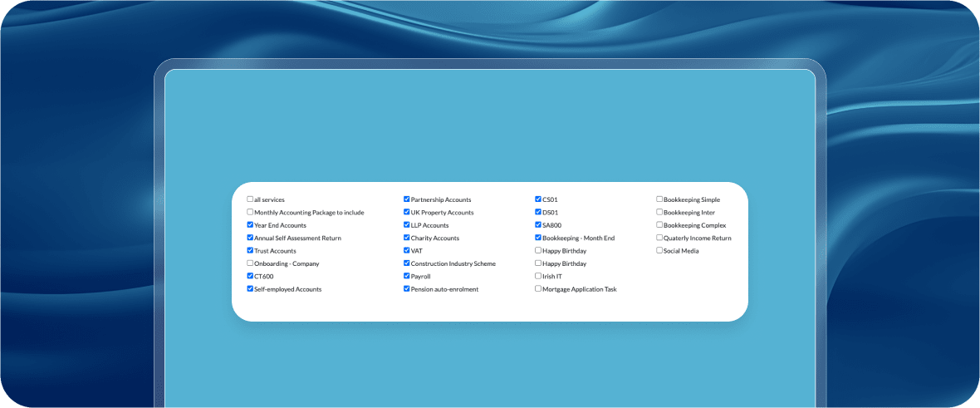Uncheck the Year End Accounts option
The width and height of the screenshot is (980, 408).
(x=250, y=225)
